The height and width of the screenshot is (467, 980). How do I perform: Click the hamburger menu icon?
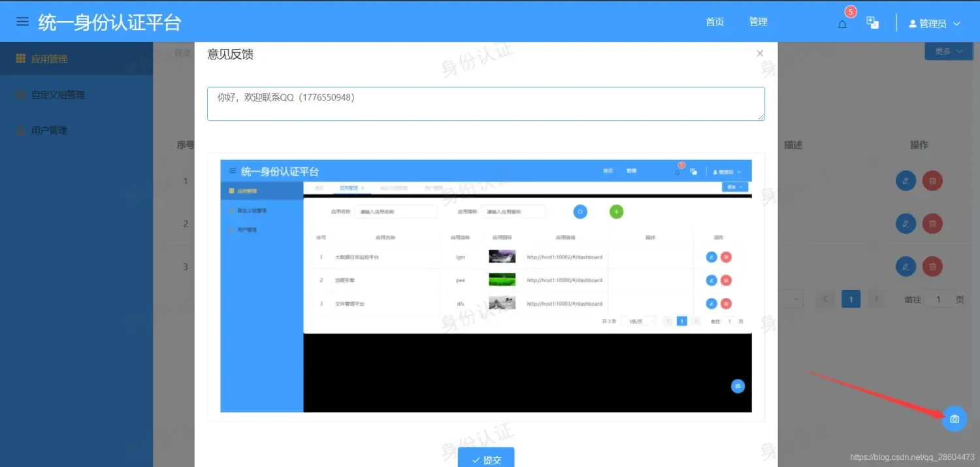click(x=23, y=22)
